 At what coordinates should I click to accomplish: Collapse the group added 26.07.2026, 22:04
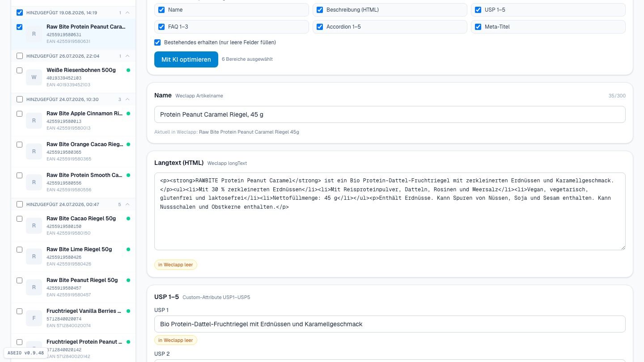tap(127, 56)
